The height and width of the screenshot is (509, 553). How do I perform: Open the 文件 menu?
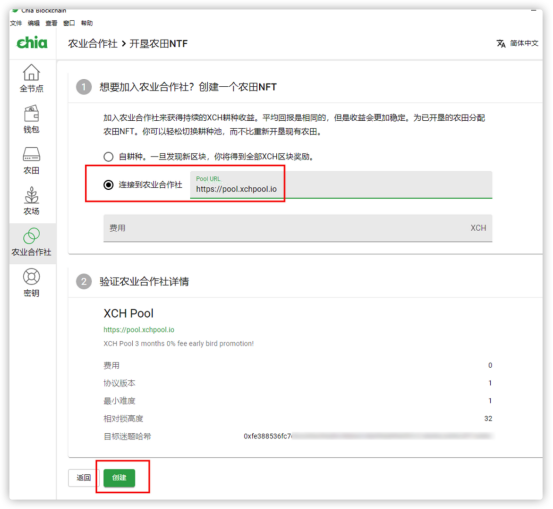pos(16,23)
